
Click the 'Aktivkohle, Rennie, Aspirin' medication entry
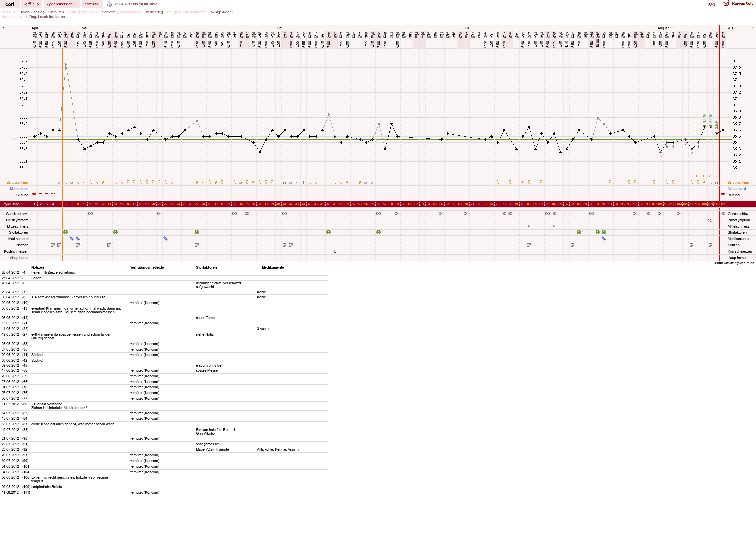278,450
